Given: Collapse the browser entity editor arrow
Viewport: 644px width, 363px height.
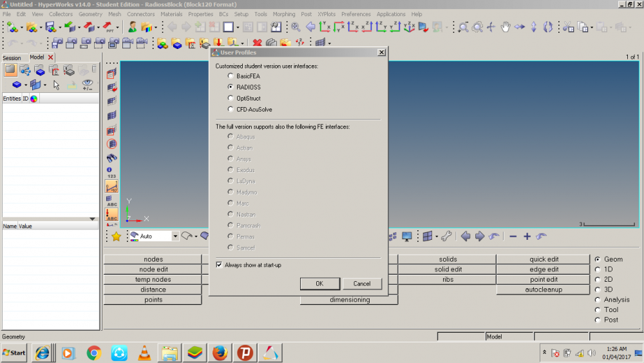Looking at the screenshot, I should 92,219.
